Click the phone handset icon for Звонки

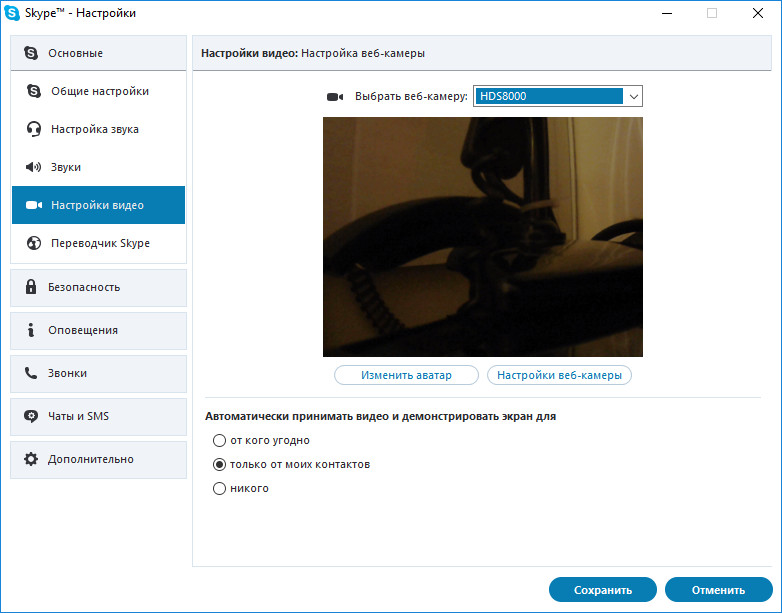point(31,373)
